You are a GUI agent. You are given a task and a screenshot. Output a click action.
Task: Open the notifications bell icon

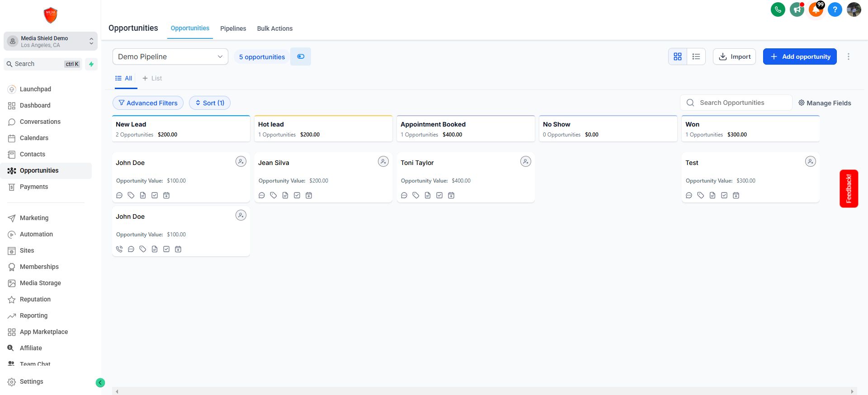816,9
